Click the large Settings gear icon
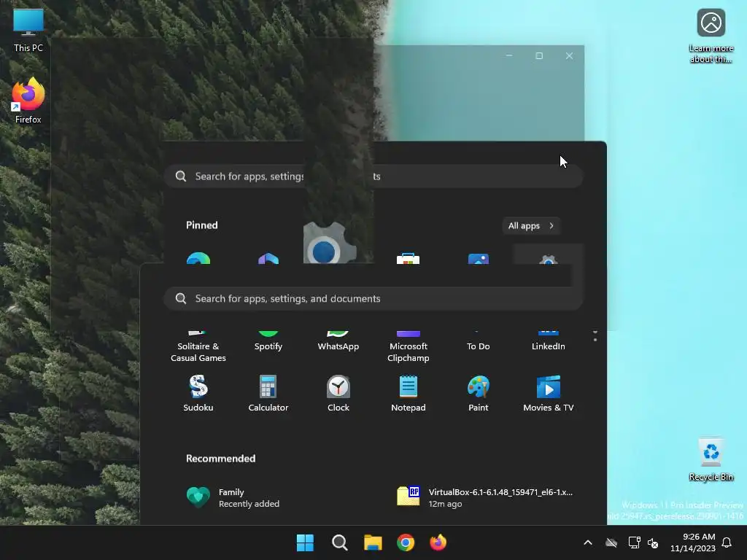Screen dimensions: 747x560 click(329, 243)
